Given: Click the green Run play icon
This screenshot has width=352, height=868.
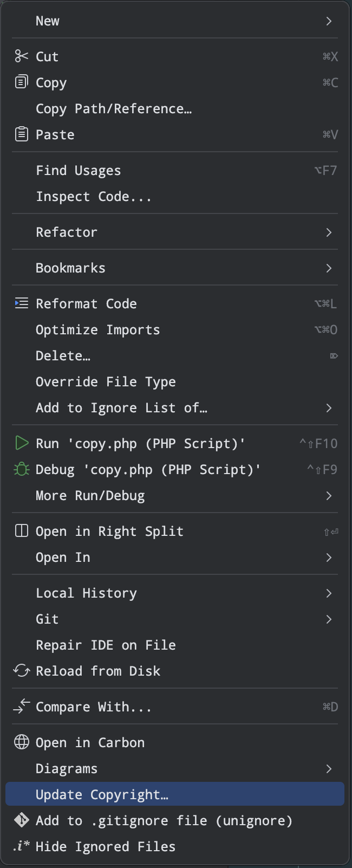Looking at the screenshot, I should [x=21, y=443].
